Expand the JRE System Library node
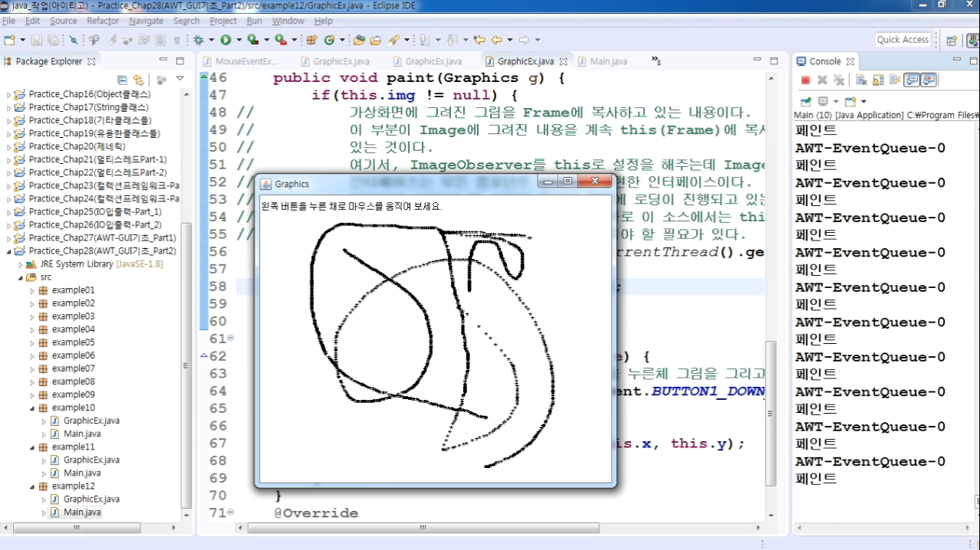The height and width of the screenshot is (550, 980). point(21,264)
